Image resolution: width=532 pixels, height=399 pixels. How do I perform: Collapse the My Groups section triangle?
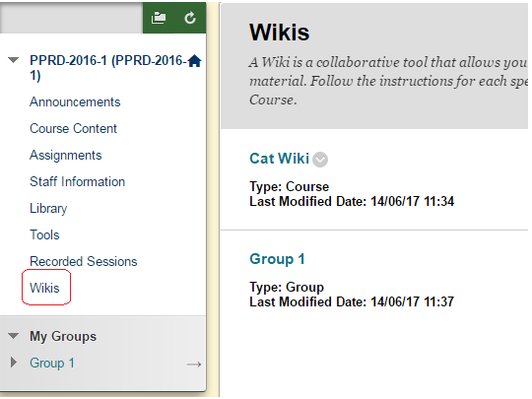(13, 336)
